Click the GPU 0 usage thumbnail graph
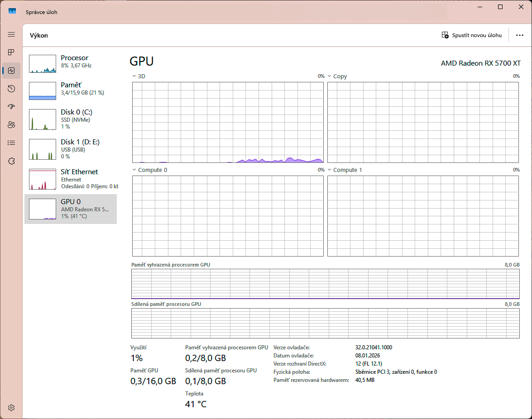This screenshot has height=419, width=532. coord(42,209)
